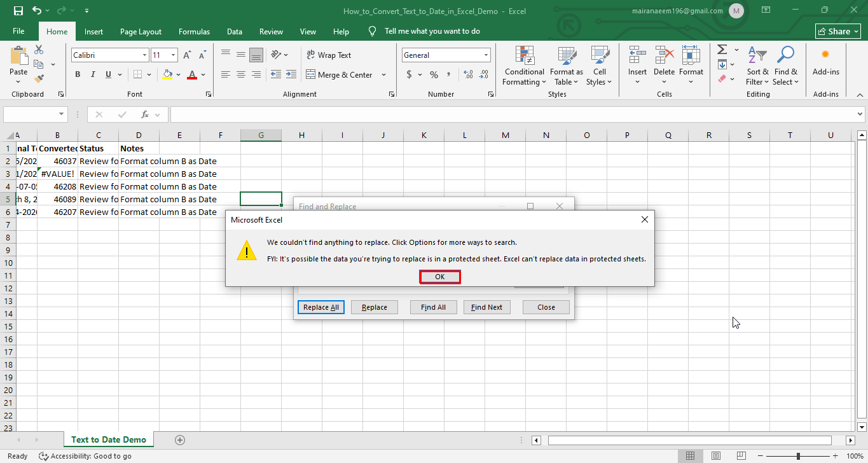Click the Share button
The width and height of the screenshot is (868, 463).
(x=838, y=31)
